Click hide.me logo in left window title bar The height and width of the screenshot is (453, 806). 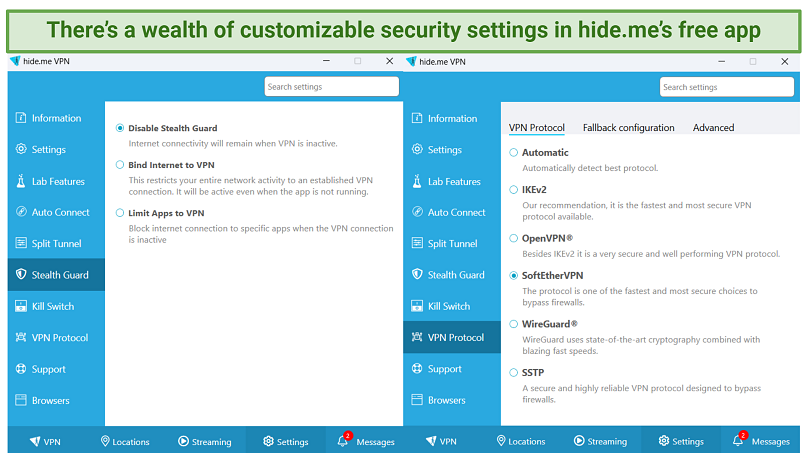pos(15,61)
